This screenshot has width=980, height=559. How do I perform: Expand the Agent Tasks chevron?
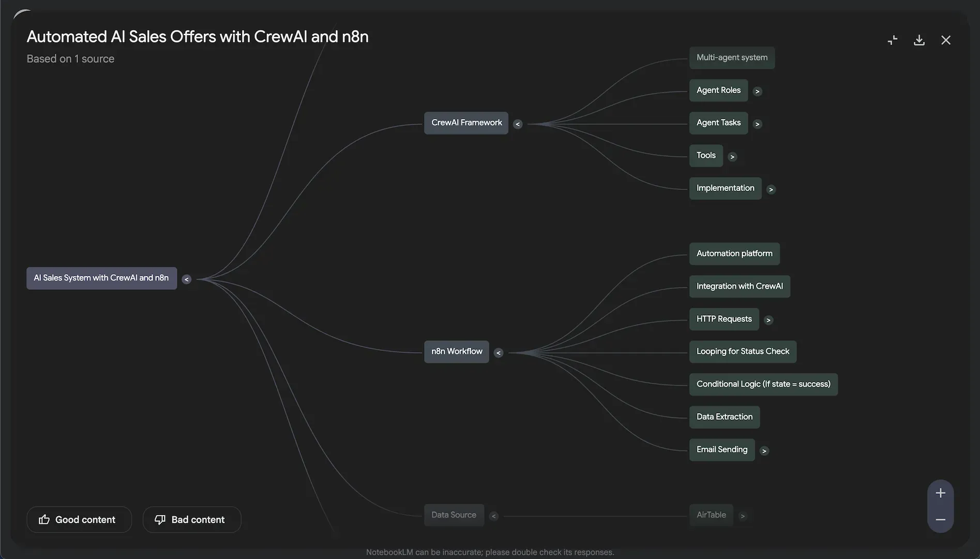758,124
